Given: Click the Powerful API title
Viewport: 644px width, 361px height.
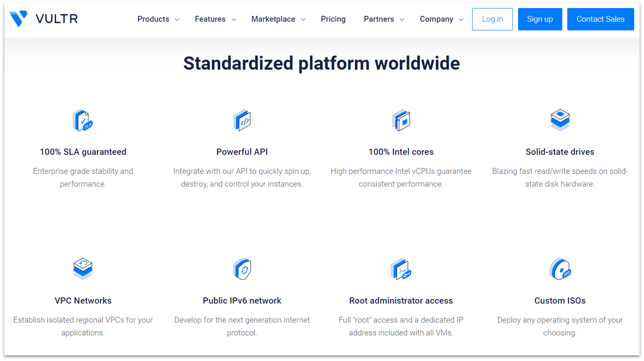Looking at the screenshot, I should coord(242,152).
